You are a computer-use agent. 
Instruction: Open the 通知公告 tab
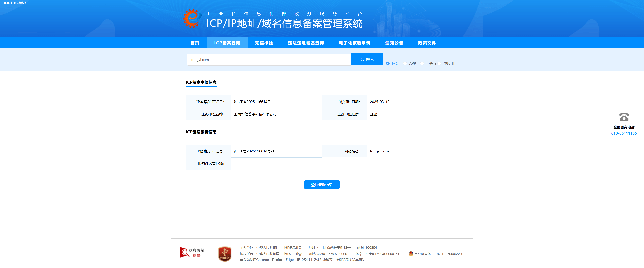(394, 43)
